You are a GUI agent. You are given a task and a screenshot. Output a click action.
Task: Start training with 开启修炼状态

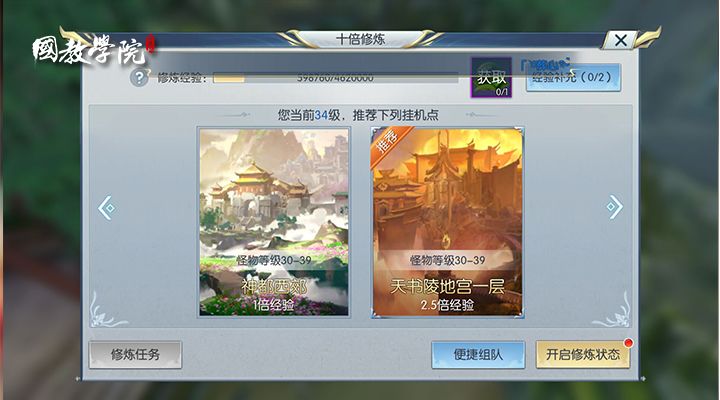(x=583, y=355)
